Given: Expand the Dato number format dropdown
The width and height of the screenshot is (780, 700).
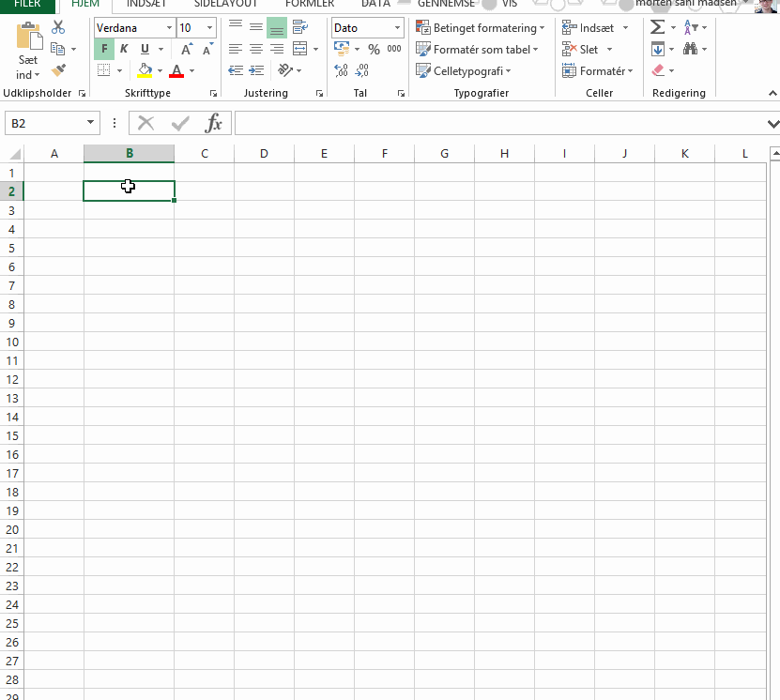Looking at the screenshot, I should point(397,28).
